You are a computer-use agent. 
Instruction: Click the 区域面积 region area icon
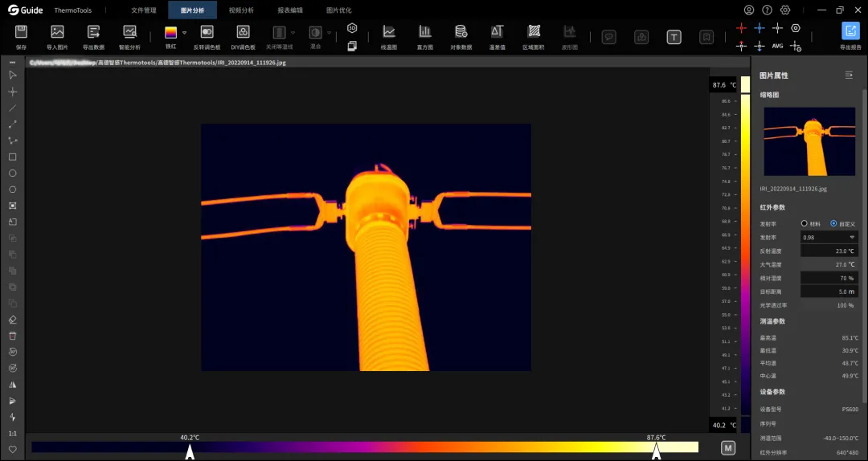[x=534, y=32]
